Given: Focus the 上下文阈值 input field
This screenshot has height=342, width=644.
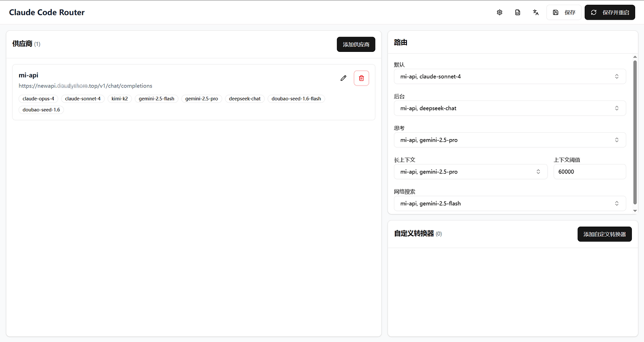Looking at the screenshot, I should click(x=589, y=171).
